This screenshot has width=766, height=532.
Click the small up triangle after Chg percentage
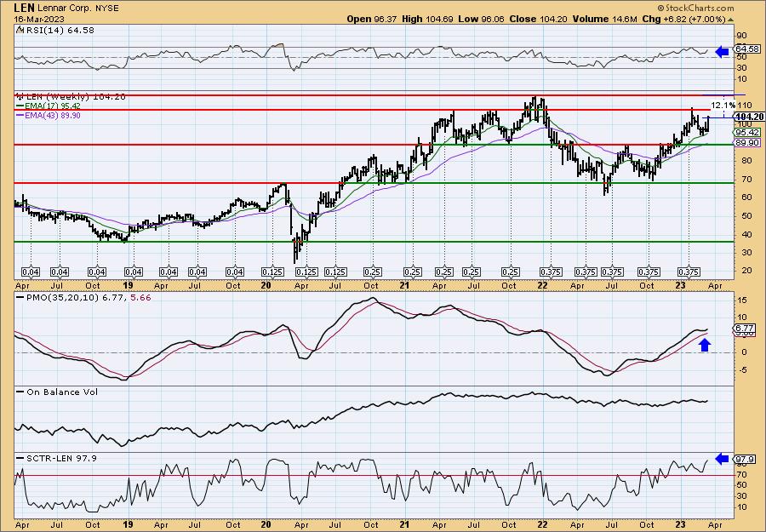pos(730,20)
